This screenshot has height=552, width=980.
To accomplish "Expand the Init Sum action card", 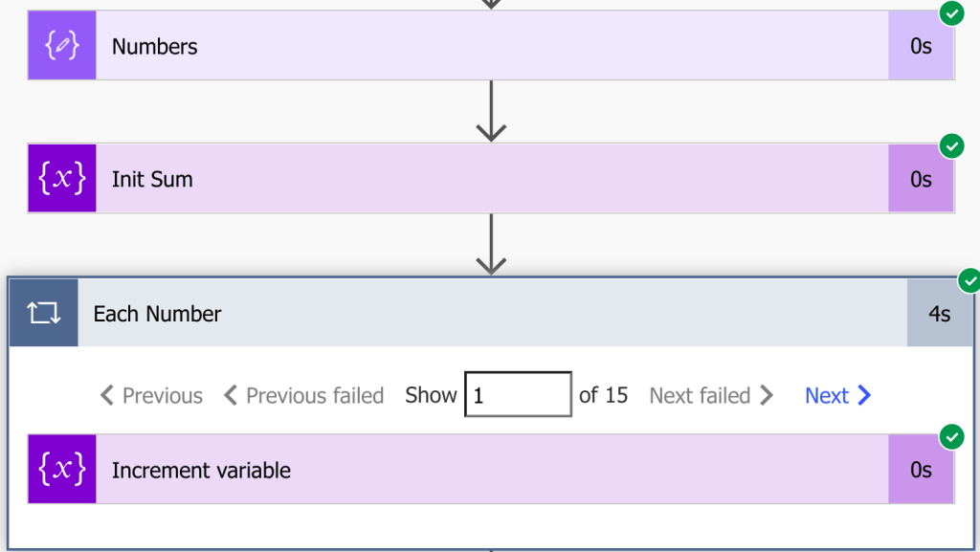I will (479, 179).
